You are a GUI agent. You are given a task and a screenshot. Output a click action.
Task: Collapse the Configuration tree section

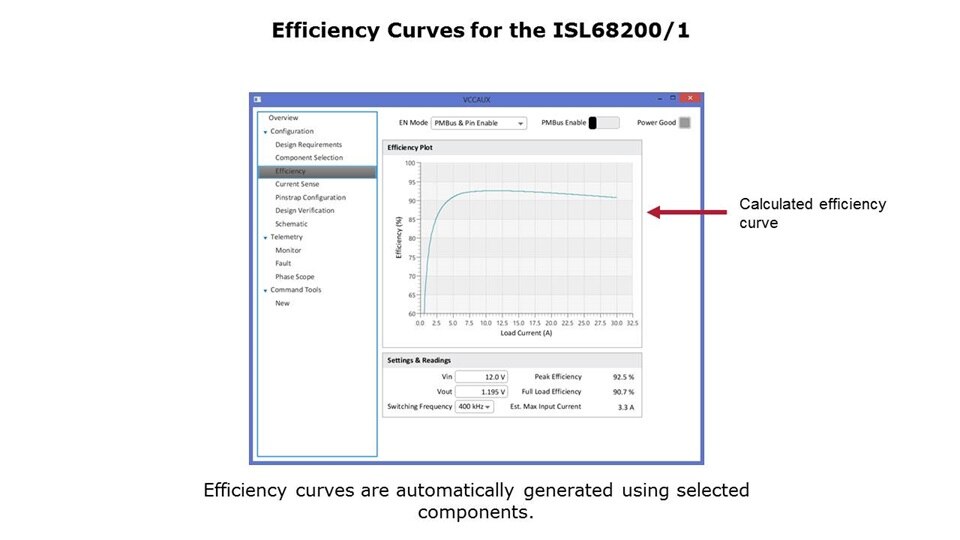point(265,132)
